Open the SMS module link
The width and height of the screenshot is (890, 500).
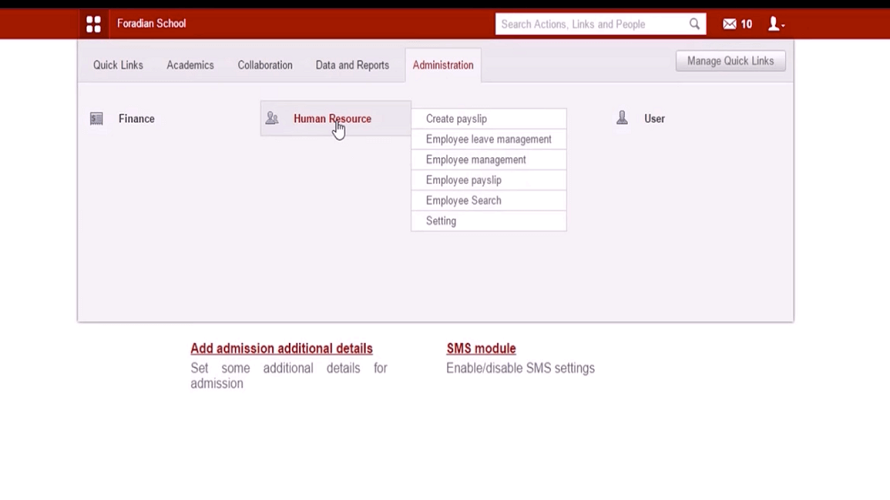(x=481, y=349)
